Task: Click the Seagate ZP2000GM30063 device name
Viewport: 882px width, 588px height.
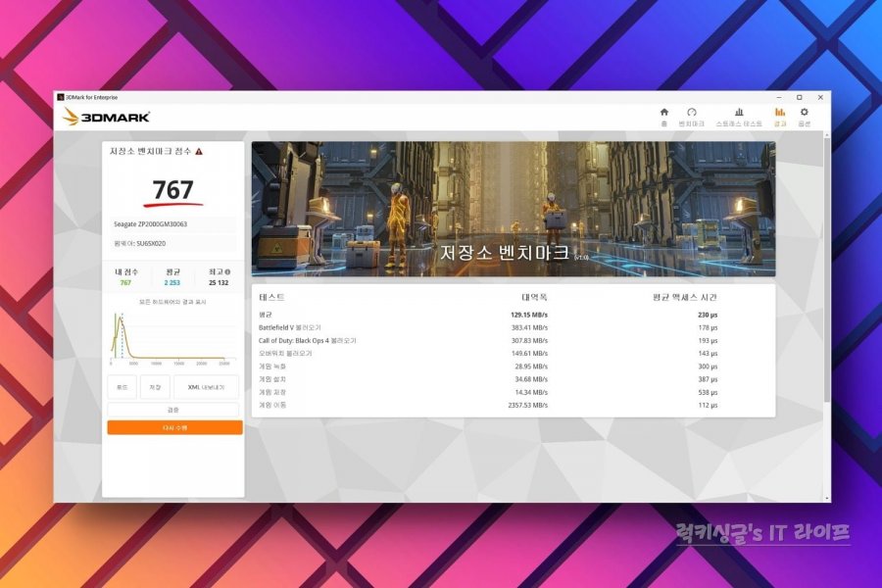Action: tap(150, 224)
